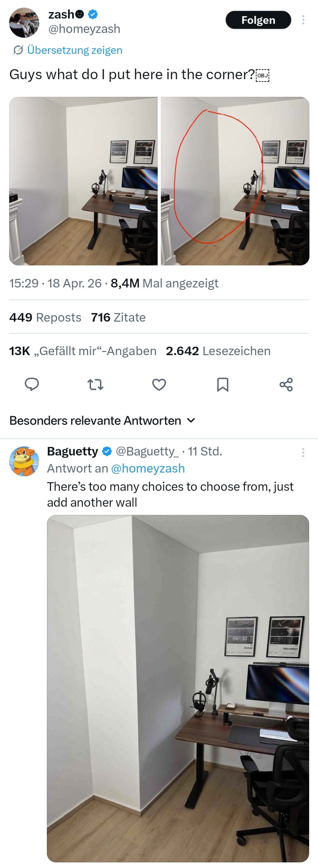Click the reply speech bubble icon

pos(32,384)
